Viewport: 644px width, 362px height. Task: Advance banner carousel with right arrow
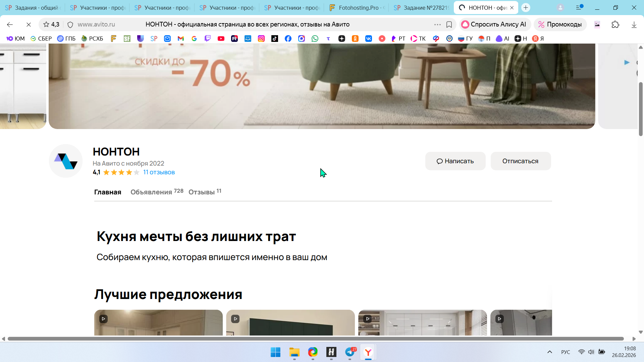click(627, 62)
